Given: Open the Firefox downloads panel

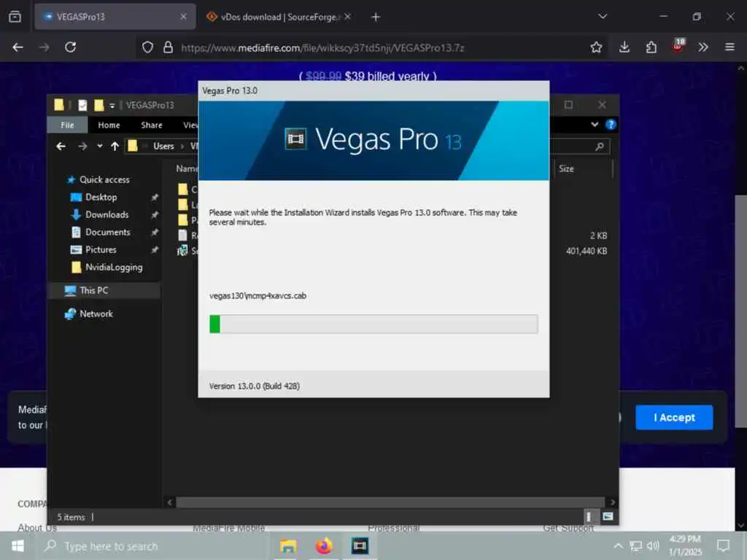Looking at the screenshot, I should pos(624,47).
